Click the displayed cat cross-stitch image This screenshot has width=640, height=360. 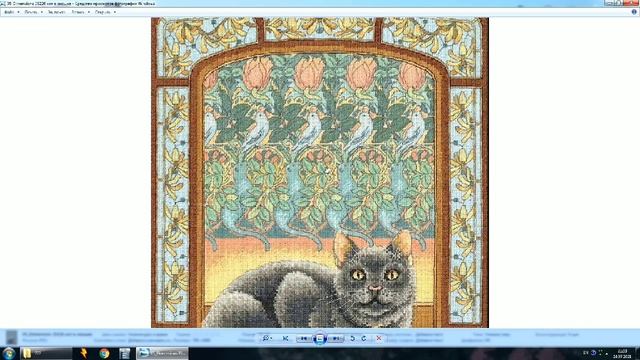tap(320, 172)
